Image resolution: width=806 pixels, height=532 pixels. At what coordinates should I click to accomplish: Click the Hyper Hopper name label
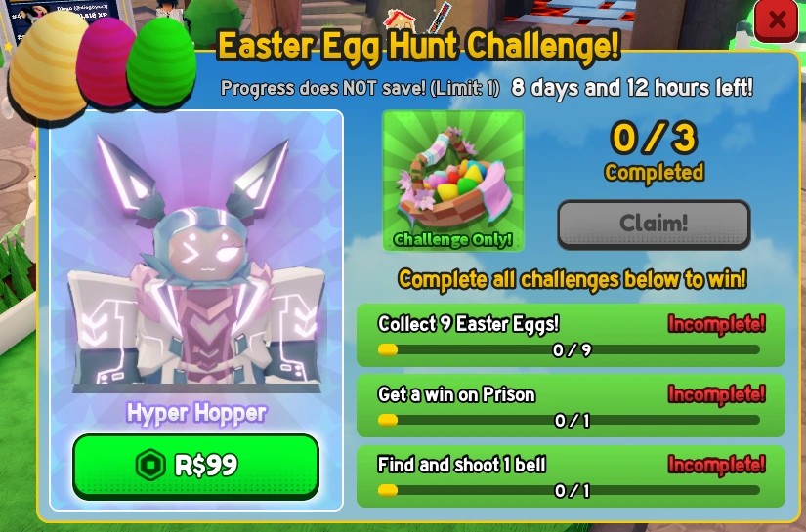(196, 413)
